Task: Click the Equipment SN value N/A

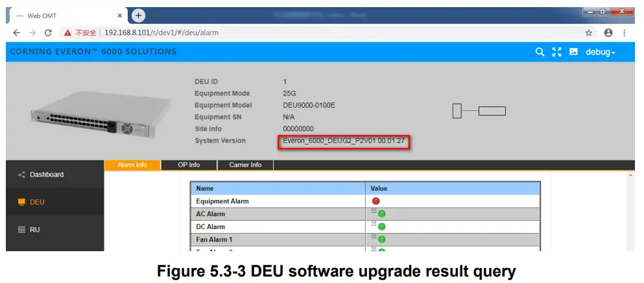Action: 289,117
